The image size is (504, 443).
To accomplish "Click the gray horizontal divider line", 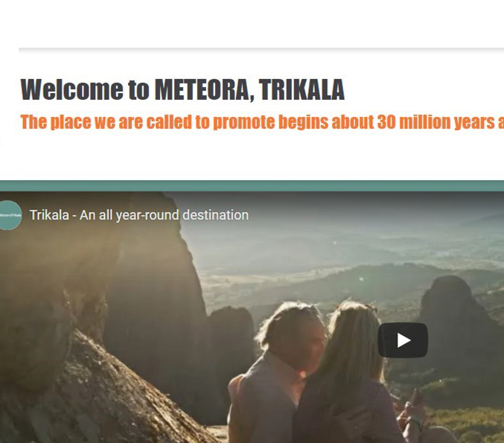I will 261,49.
